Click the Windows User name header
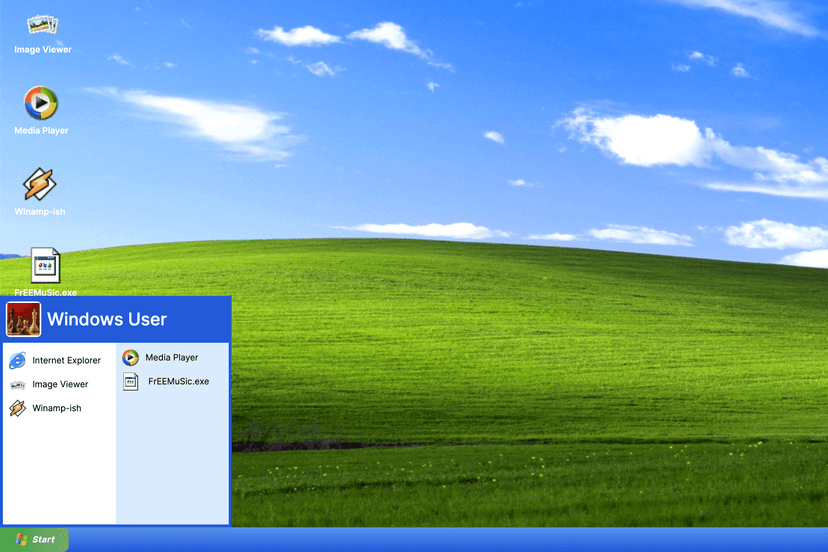Viewport: 828px width, 552px height. coord(107,319)
